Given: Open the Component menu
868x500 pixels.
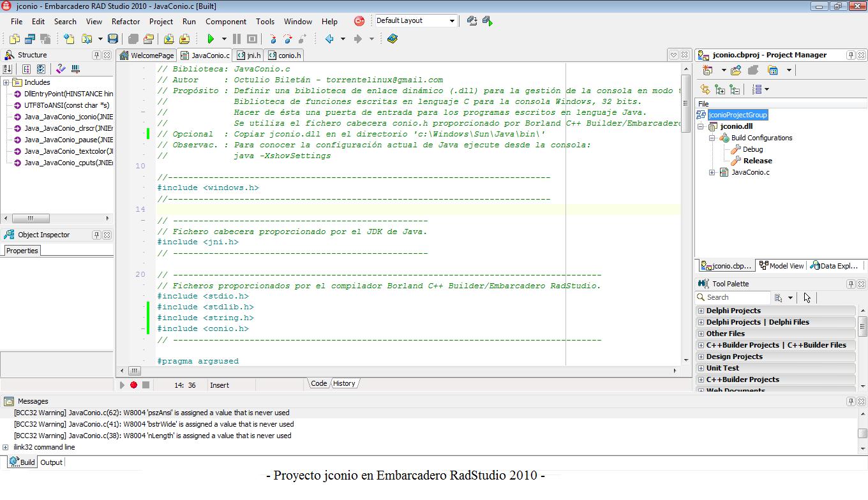Looking at the screenshot, I should (x=225, y=21).
